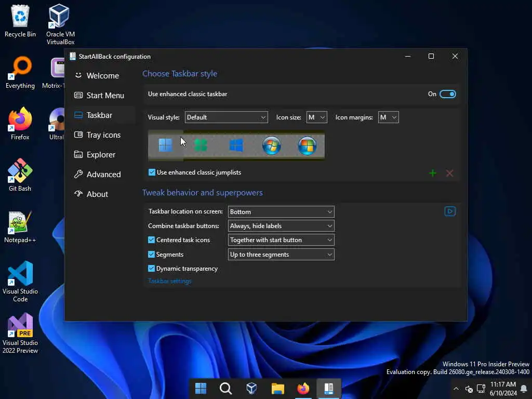
Task: Expand Combine taskbar buttons dropdown
Action: (x=281, y=226)
